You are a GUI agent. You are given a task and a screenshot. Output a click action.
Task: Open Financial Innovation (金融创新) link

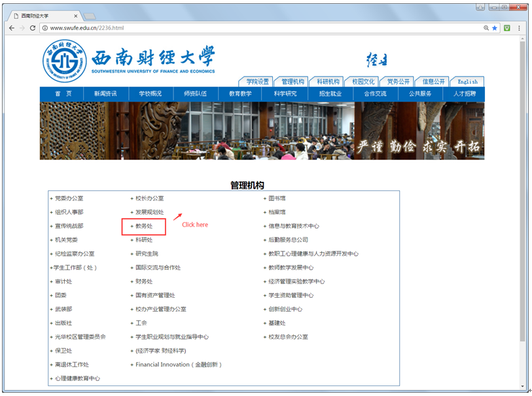tap(179, 365)
